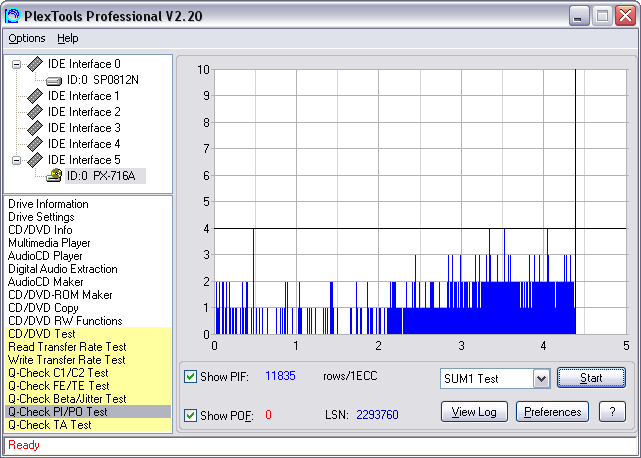Open the Preferences button

(x=552, y=412)
